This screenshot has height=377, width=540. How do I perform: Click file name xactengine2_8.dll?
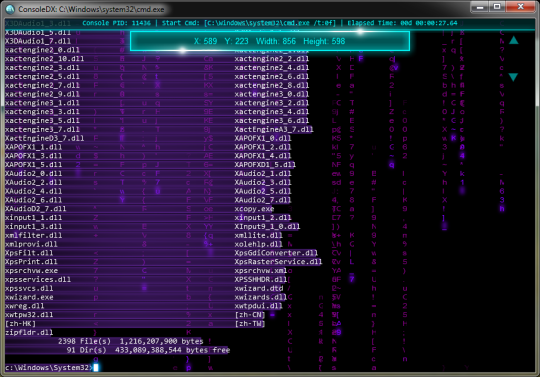point(272,85)
